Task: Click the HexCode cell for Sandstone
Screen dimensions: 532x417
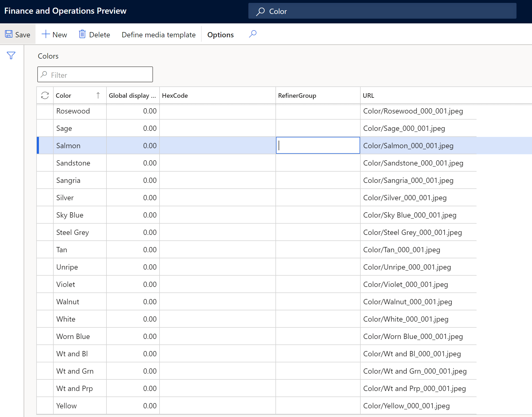Action: tap(217, 163)
